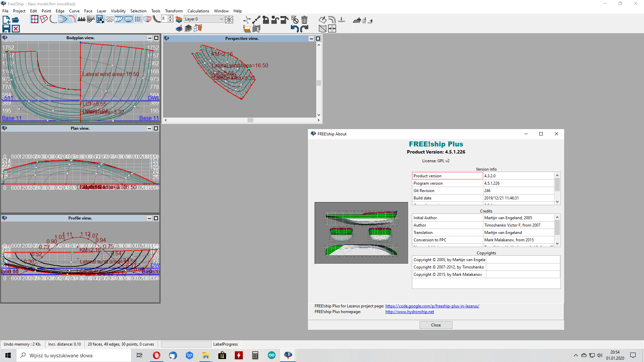Click the collapse point tool icon
Viewport: 644px width, 362px height.
pos(247,20)
